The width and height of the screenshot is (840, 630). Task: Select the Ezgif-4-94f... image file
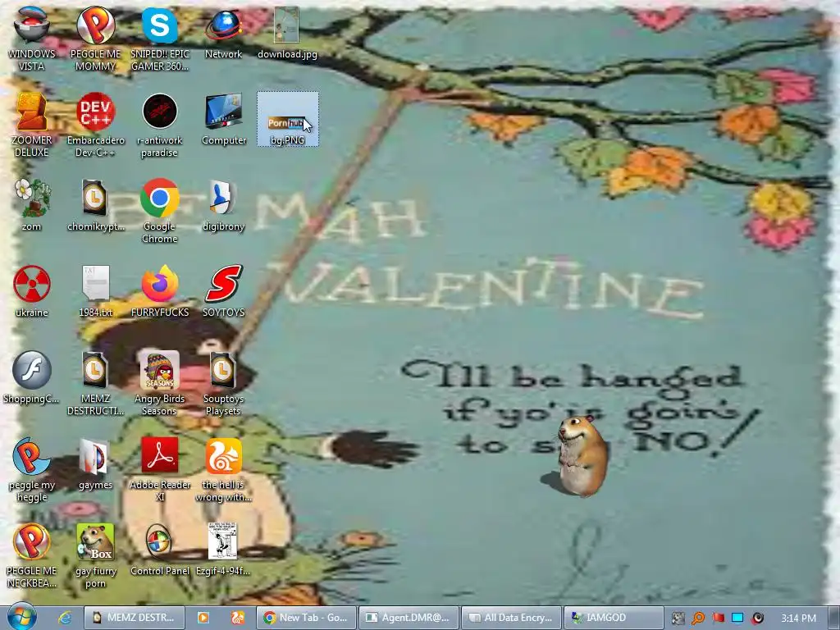coord(223,550)
